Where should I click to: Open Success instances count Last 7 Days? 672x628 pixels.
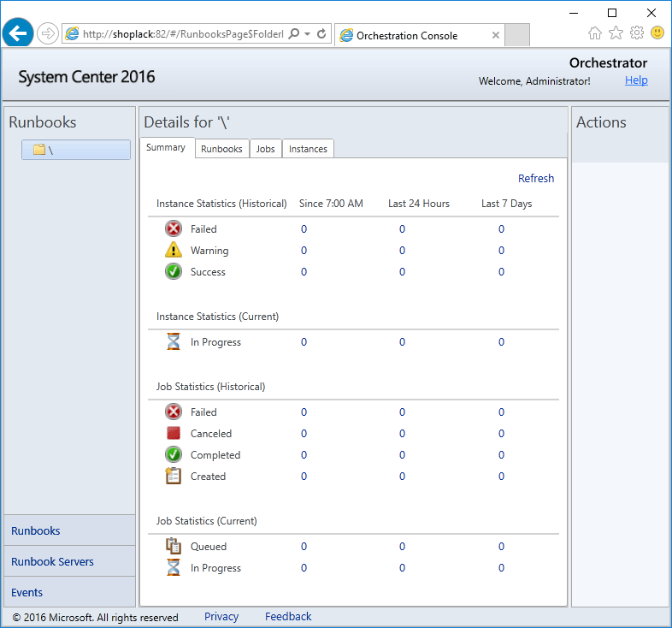point(501,272)
